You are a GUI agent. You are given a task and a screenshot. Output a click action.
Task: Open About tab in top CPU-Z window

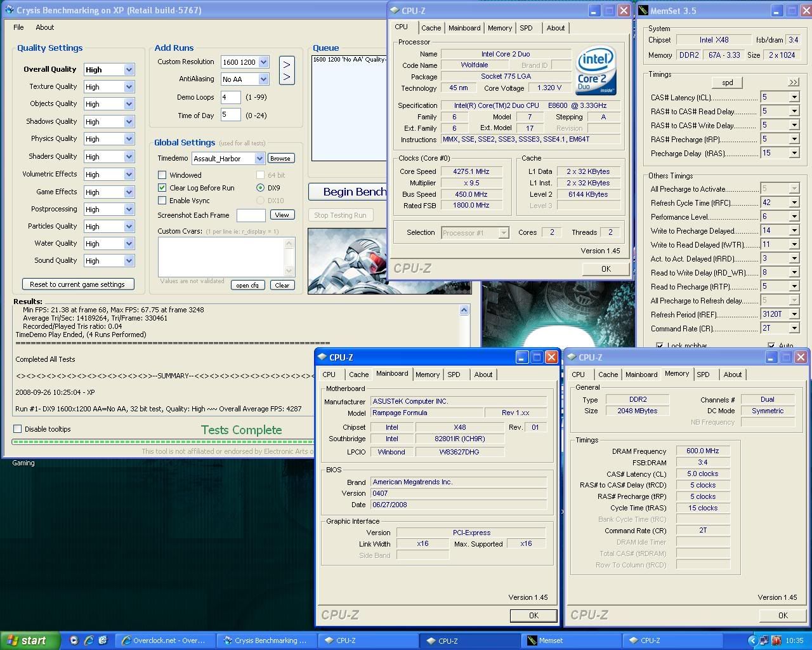tap(556, 28)
